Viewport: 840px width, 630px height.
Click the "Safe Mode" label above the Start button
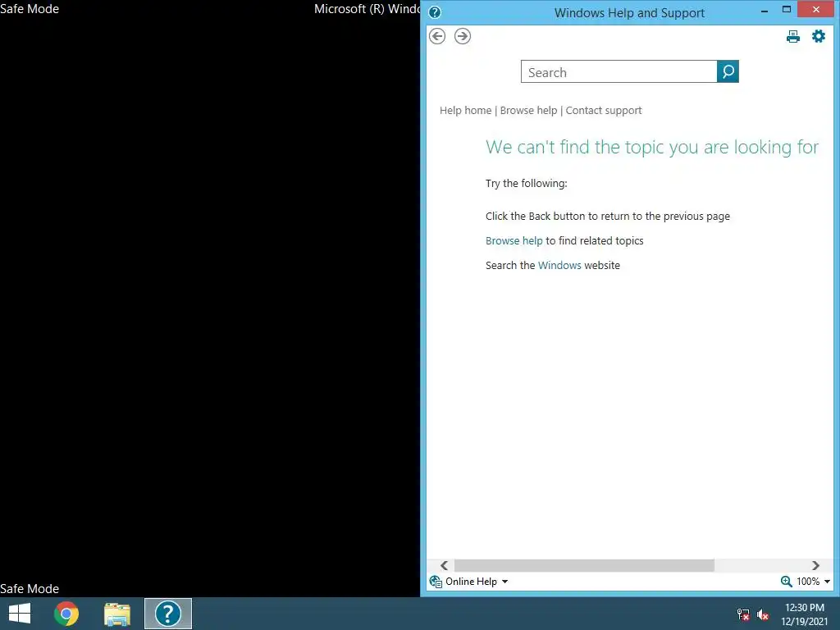[x=30, y=588]
